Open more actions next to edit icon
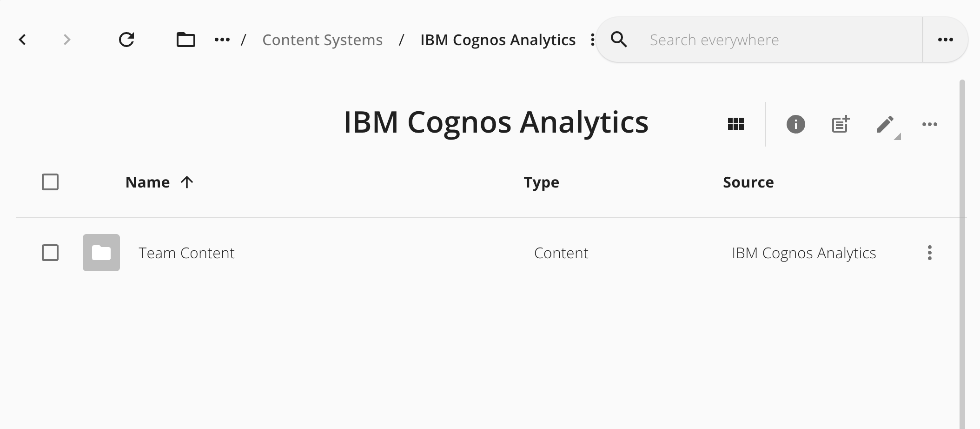 [930, 124]
